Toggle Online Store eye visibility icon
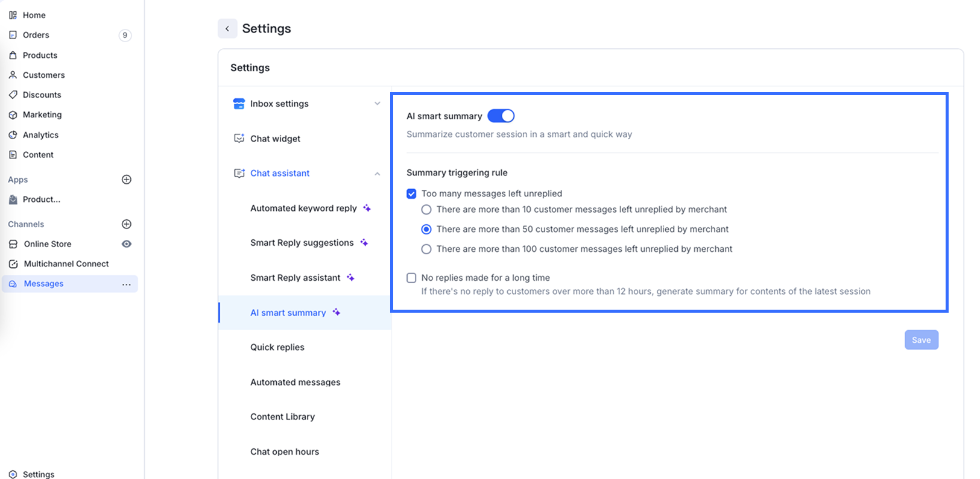This screenshot has width=980, height=479. 127,244
